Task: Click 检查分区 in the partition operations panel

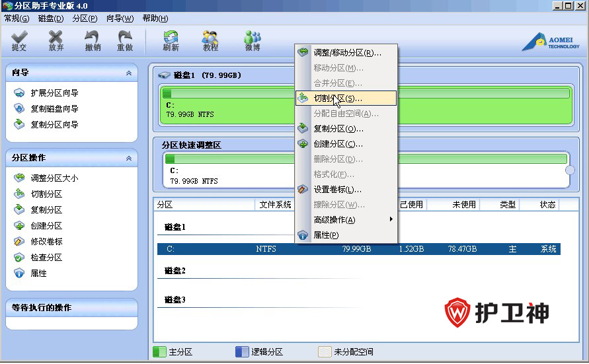Action: click(x=46, y=258)
